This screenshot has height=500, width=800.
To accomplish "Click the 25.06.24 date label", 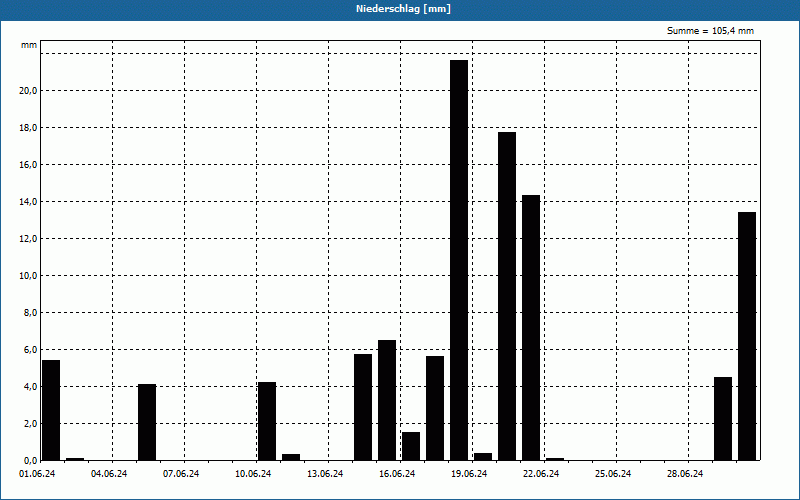I will click(613, 474).
